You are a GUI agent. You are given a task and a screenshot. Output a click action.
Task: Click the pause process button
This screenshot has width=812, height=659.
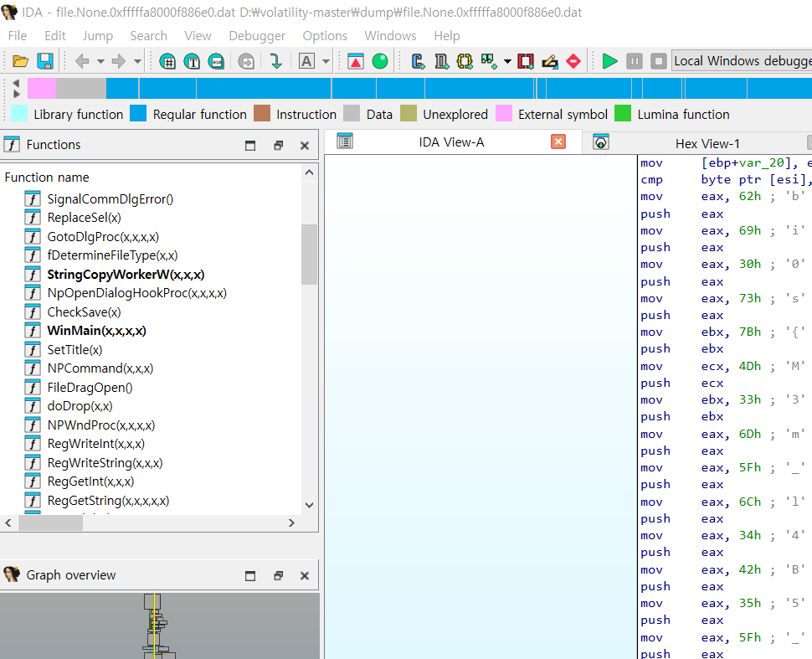pyautogui.click(x=635, y=61)
